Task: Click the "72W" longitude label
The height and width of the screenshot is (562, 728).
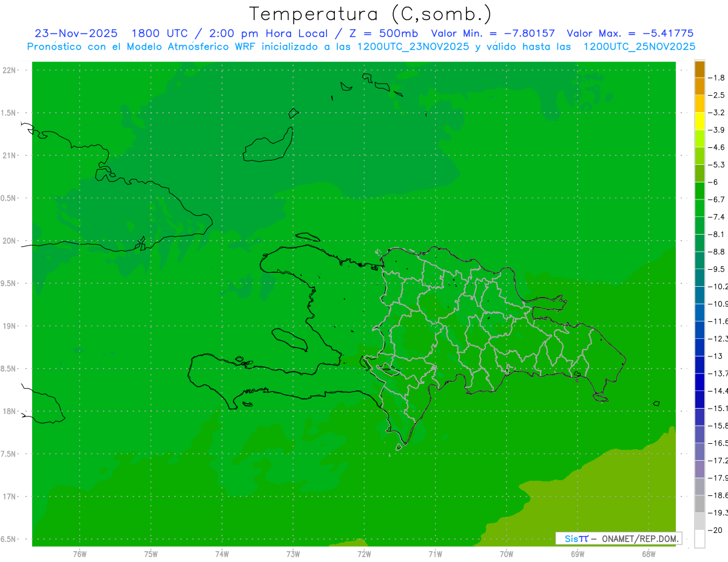Action: [x=364, y=554]
